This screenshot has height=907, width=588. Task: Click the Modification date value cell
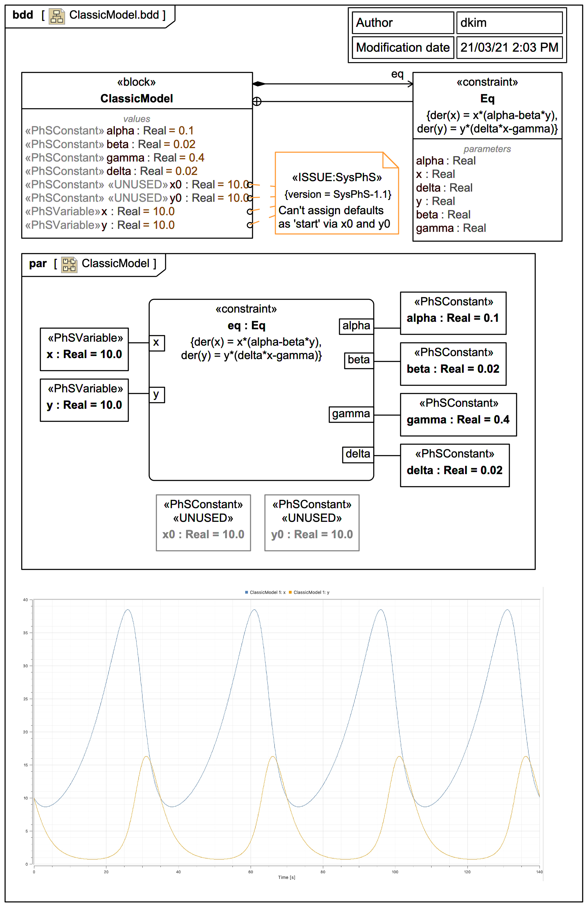coord(509,48)
